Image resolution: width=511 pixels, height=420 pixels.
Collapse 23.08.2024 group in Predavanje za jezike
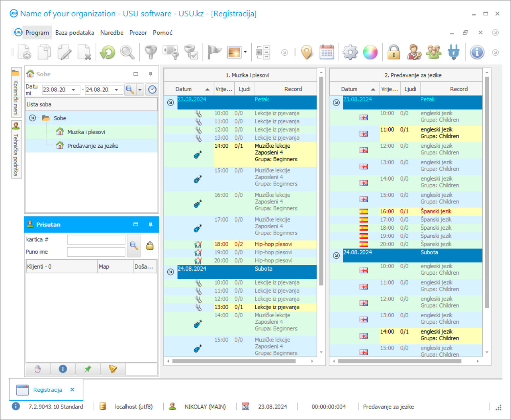tap(336, 102)
